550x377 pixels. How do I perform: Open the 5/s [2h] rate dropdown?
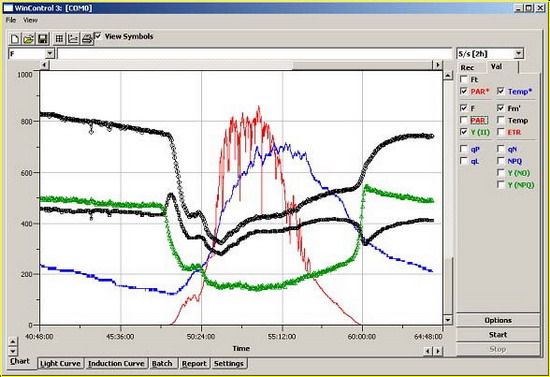(x=519, y=54)
